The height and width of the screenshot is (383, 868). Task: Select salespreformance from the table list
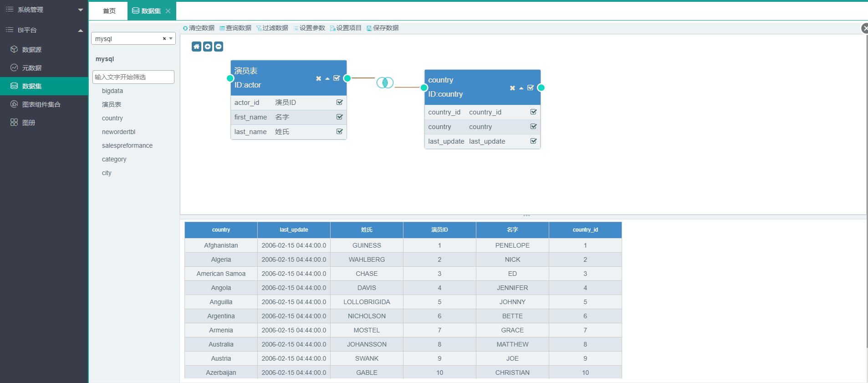(x=127, y=145)
